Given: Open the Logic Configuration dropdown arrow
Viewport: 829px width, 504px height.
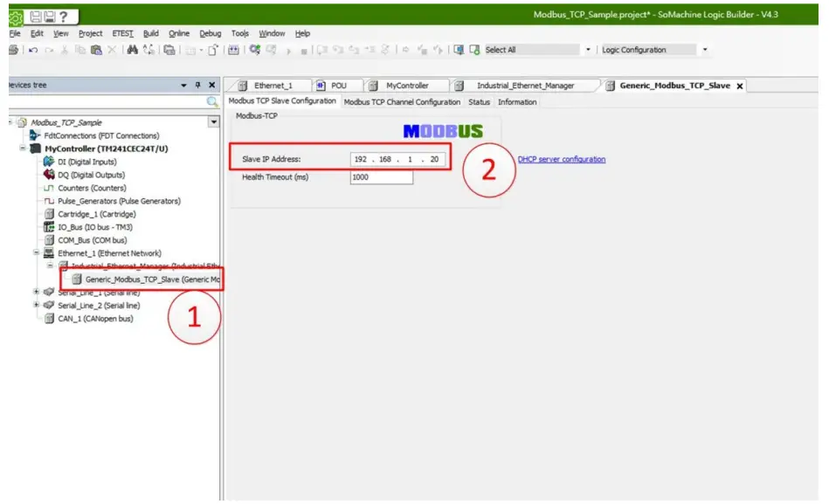Looking at the screenshot, I should coord(705,50).
